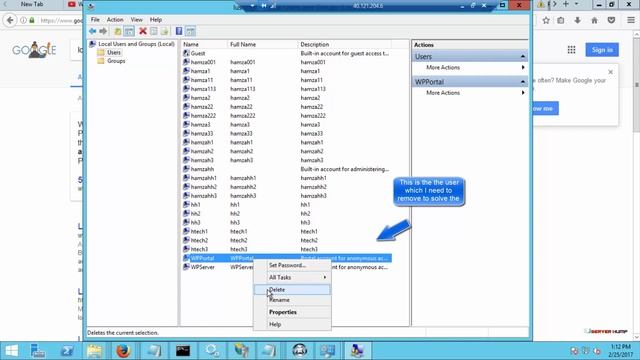This screenshot has width=640, height=360.
Task: Select the hamzah3 user row
Action: click(x=286, y=160)
